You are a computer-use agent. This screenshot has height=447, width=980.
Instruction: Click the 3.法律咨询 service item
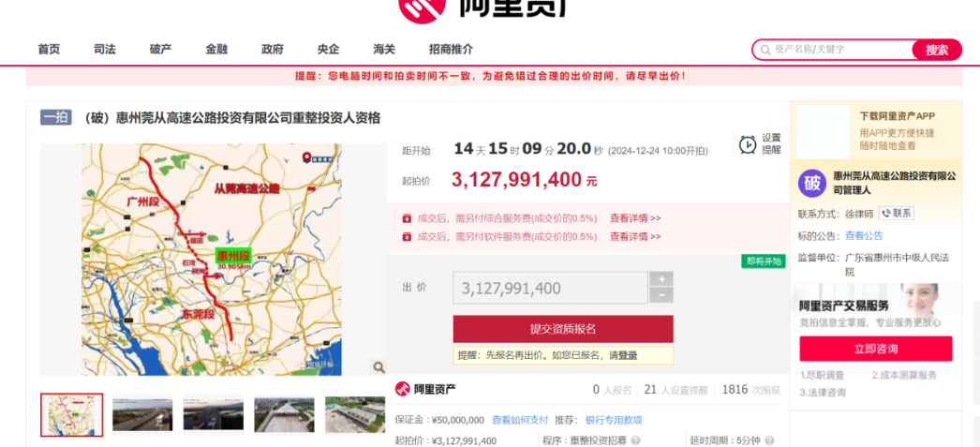coord(823,393)
